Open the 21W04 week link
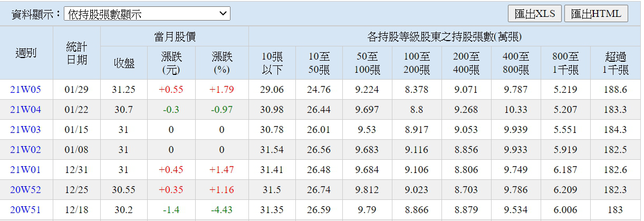Screen dimensions: 644x221 [25, 110]
